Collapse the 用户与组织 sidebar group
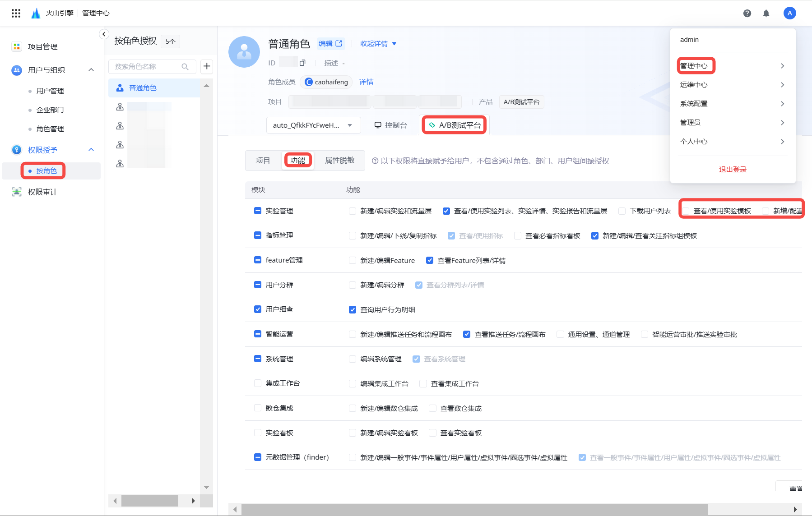 click(x=91, y=69)
